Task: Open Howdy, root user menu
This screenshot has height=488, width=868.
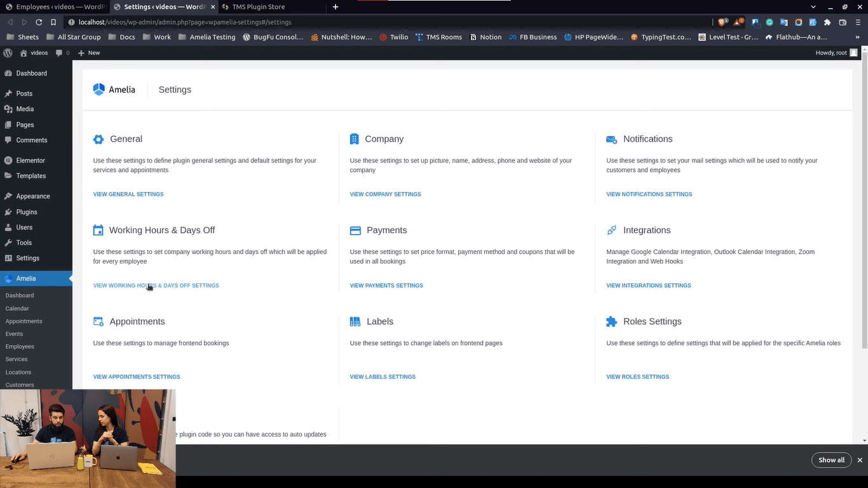Action: click(x=836, y=53)
